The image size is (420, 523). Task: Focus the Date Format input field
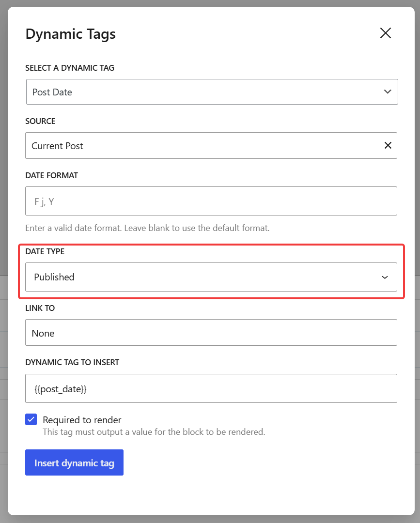point(211,201)
